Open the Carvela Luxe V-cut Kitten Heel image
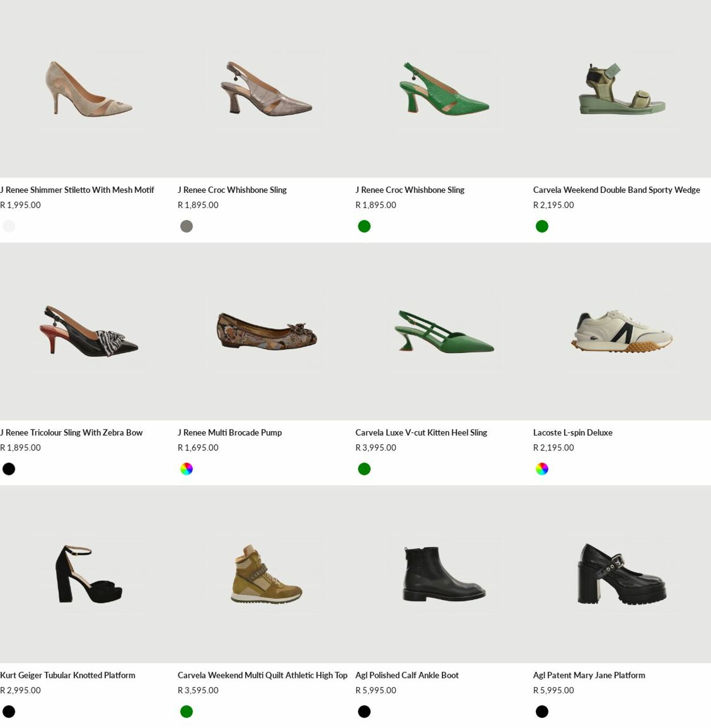 444,332
